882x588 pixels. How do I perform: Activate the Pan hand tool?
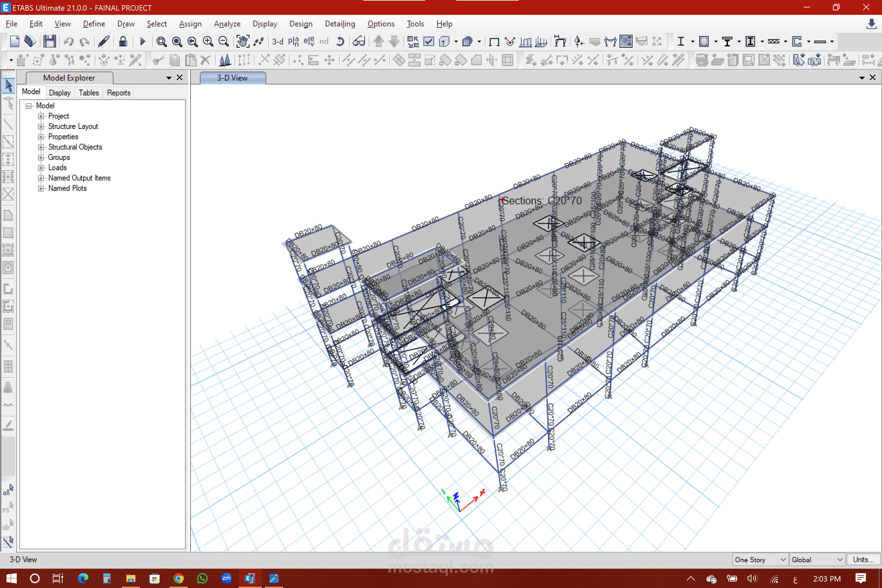pyautogui.click(x=243, y=41)
